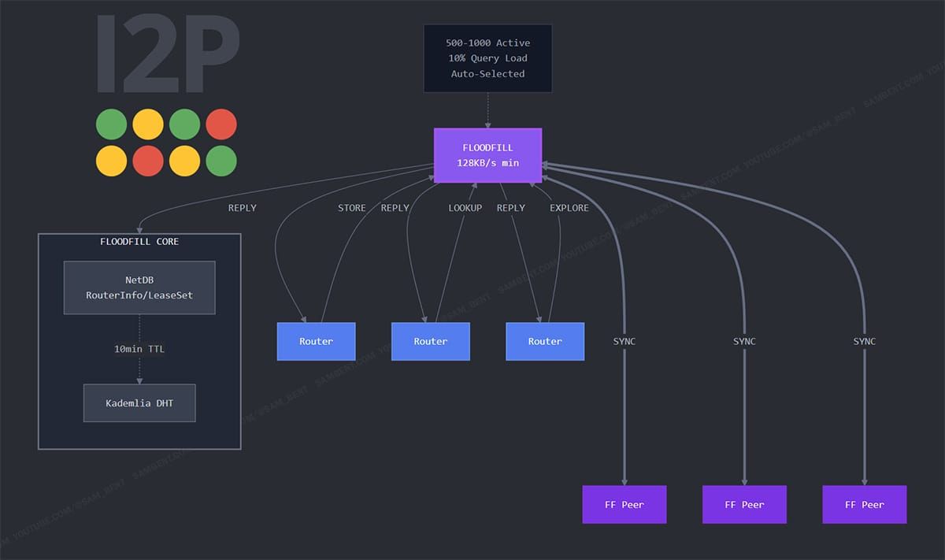This screenshot has height=560, width=945.
Task: Click the EXPLORE link text
Action: (x=569, y=207)
